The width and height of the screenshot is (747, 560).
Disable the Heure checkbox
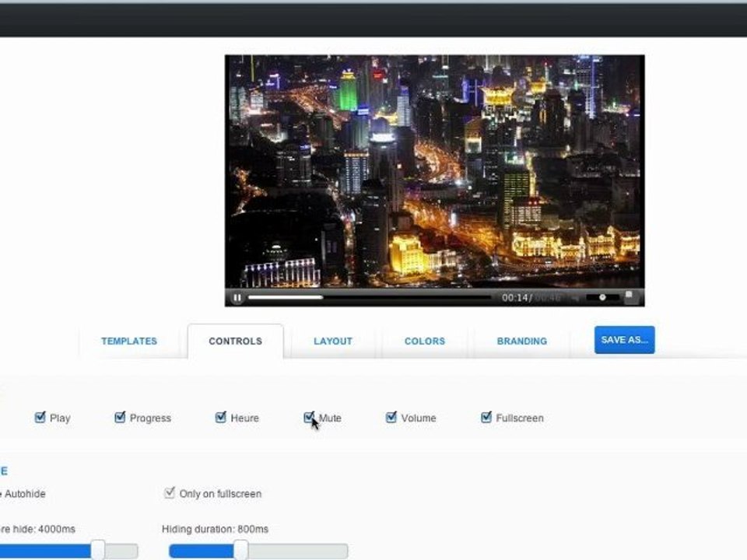(220, 418)
